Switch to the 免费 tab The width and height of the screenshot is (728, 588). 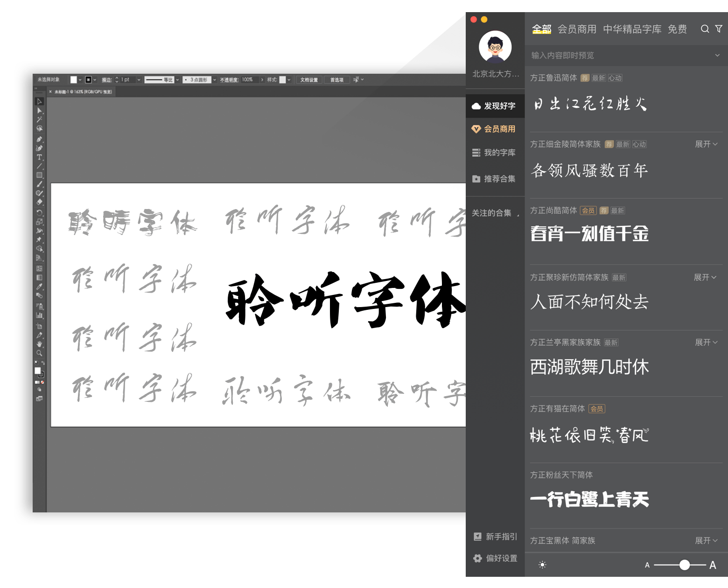pyautogui.click(x=677, y=29)
